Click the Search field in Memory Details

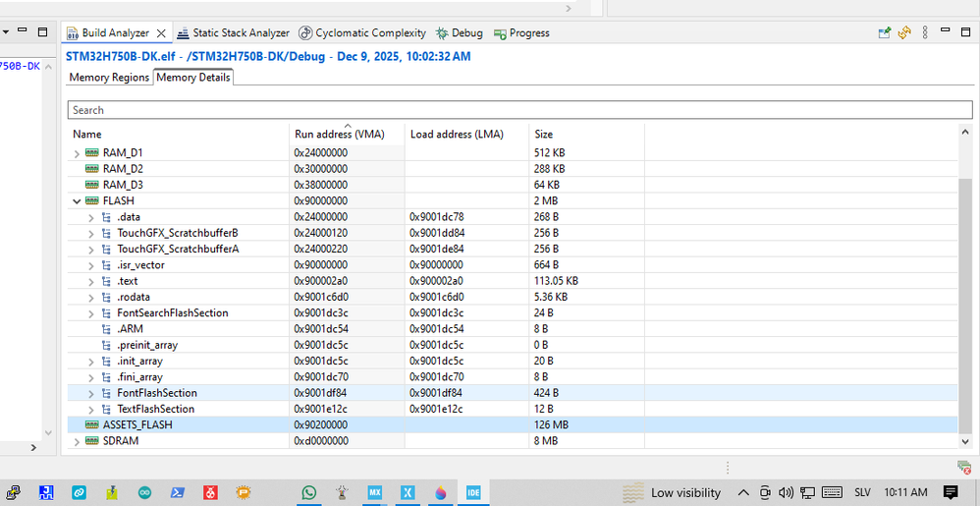pos(520,110)
